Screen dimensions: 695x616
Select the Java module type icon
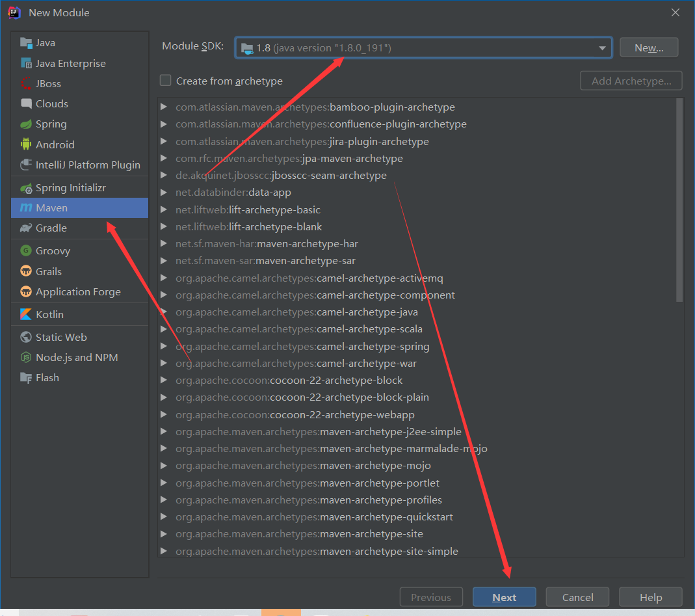pyautogui.click(x=26, y=43)
